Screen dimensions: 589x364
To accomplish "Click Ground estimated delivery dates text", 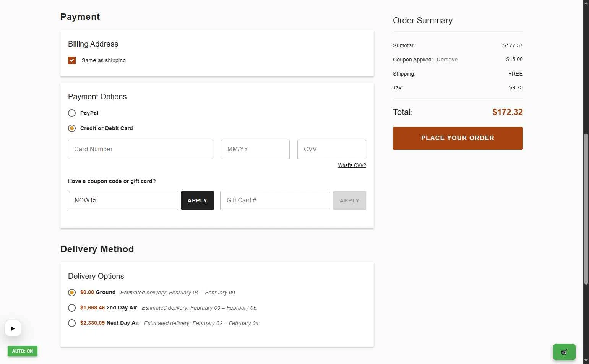I will point(178,293).
